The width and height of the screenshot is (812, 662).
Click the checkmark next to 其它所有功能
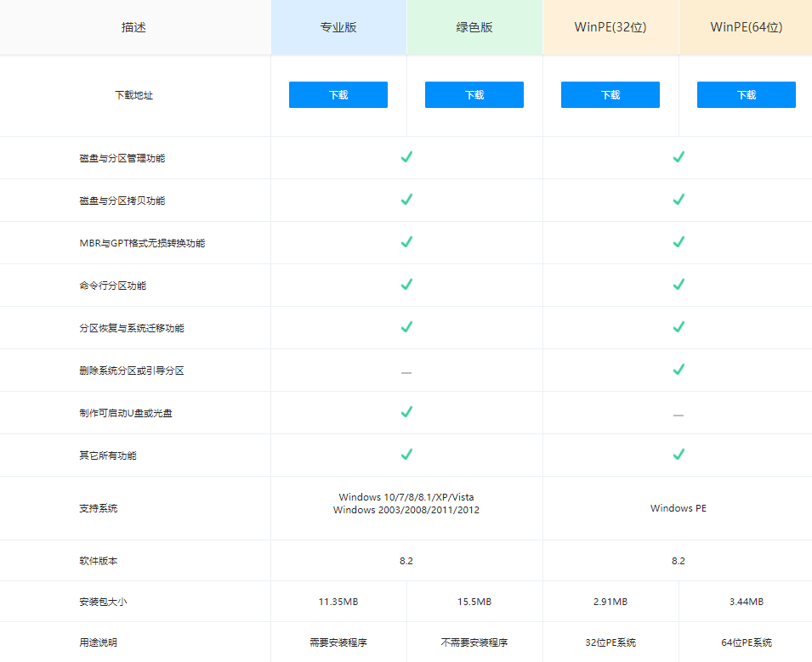click(406, 455)
